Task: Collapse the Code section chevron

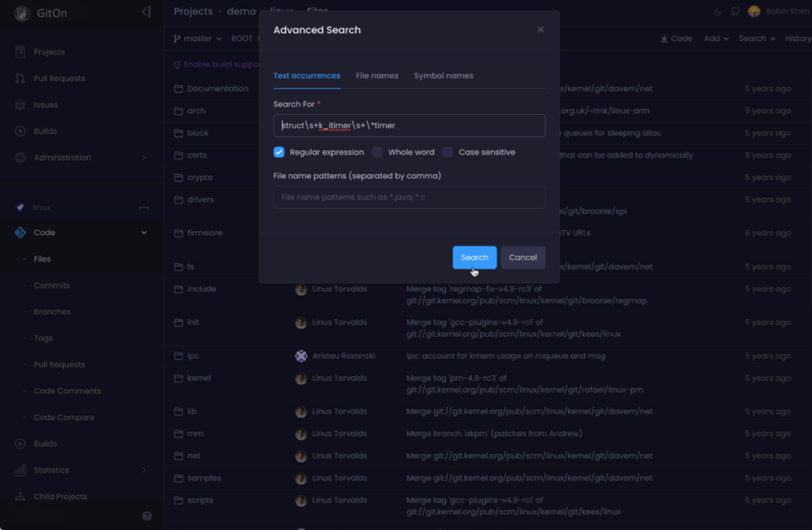Action: point(144,232)
